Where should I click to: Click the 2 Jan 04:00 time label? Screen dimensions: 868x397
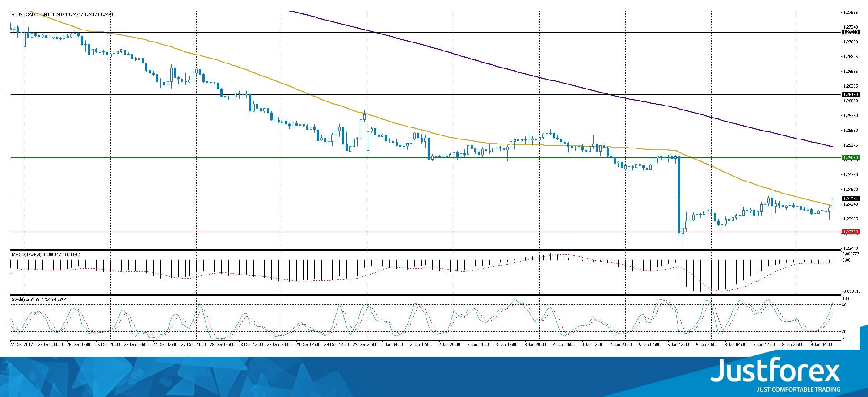point(392,345)
